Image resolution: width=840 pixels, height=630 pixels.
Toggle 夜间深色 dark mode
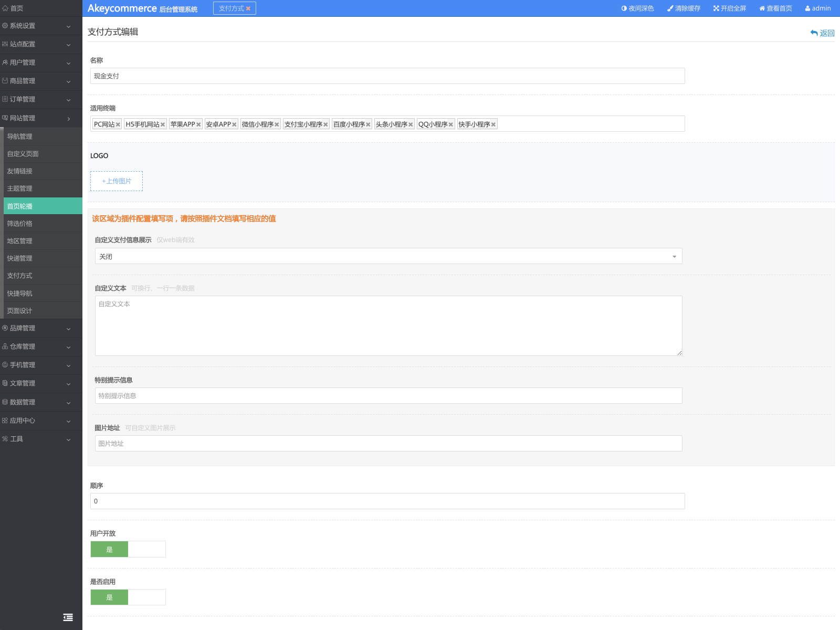(637, 8)
